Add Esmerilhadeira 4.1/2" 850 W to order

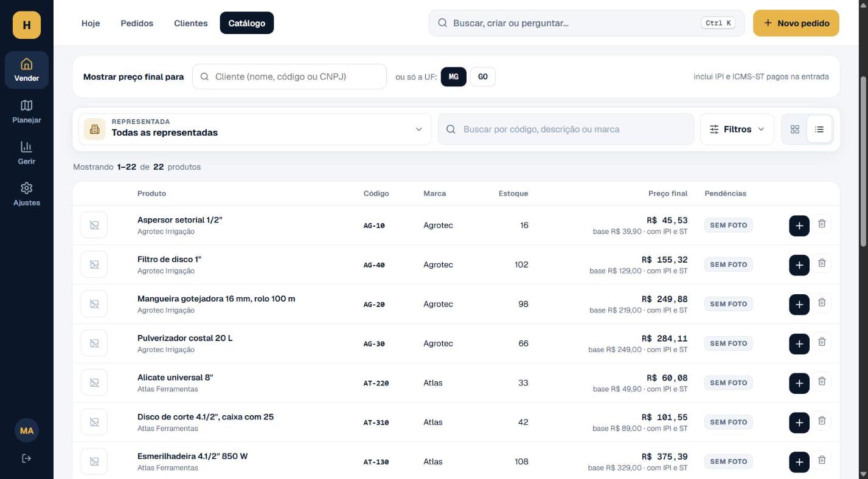(799, 462)
